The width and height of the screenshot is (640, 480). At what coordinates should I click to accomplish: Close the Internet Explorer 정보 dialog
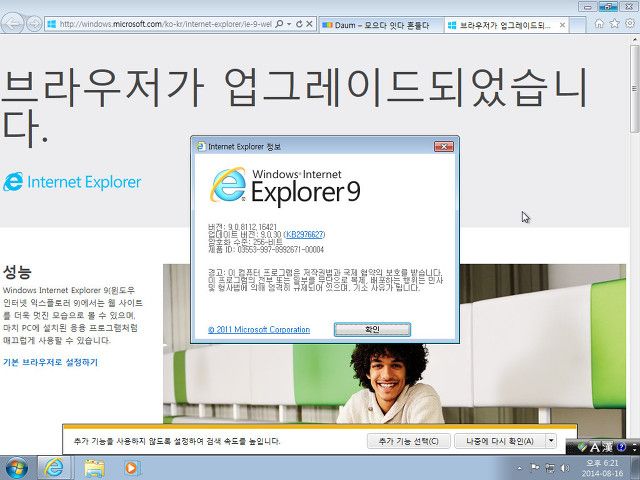444,146
